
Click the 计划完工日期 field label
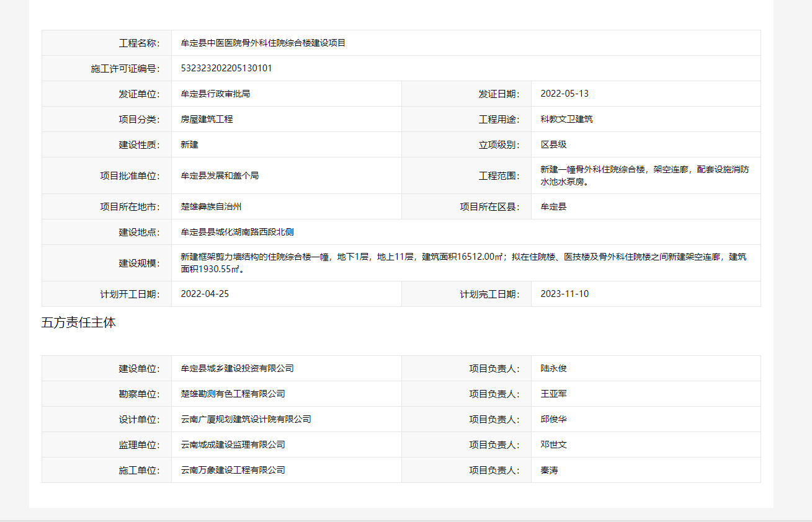(x=489, y=294)
